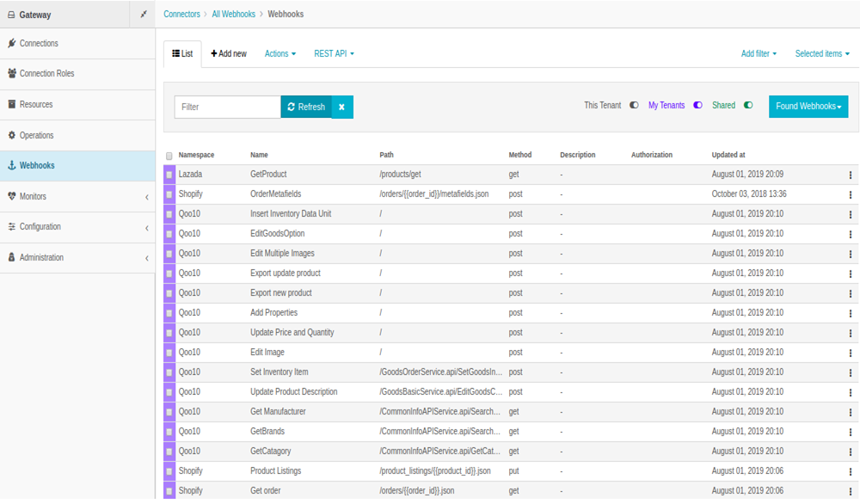This screenshot has width=860, height=504.
Task: Open row menu for Get Manufacturer
Action: [851, 412]
